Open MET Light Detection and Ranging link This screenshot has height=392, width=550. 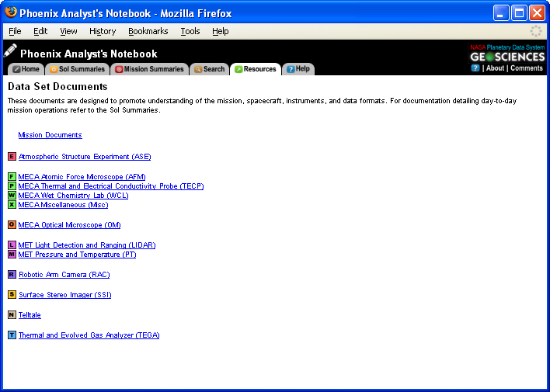(x=87, y=245)
